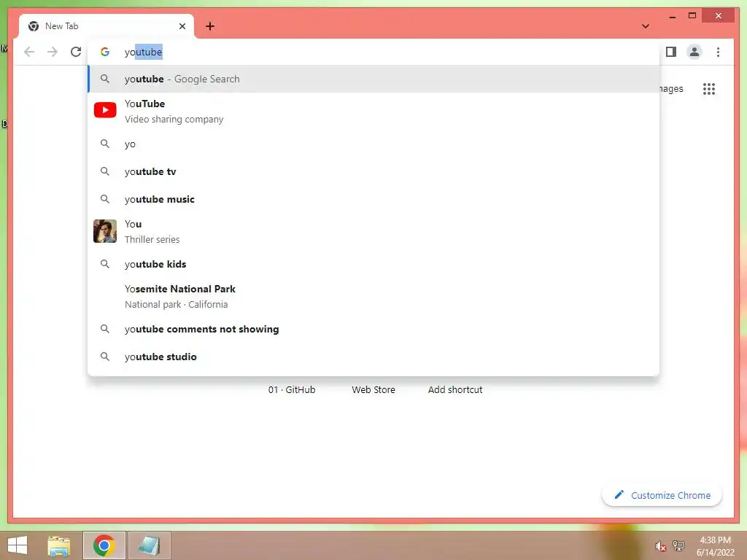
Task: Click the You thriller series thumbnail
Action: [105, 231]
